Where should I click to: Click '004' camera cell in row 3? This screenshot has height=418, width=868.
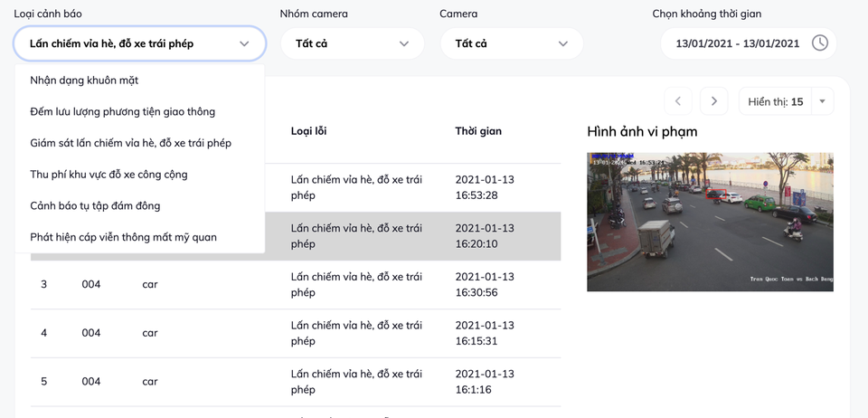(90, 285)
